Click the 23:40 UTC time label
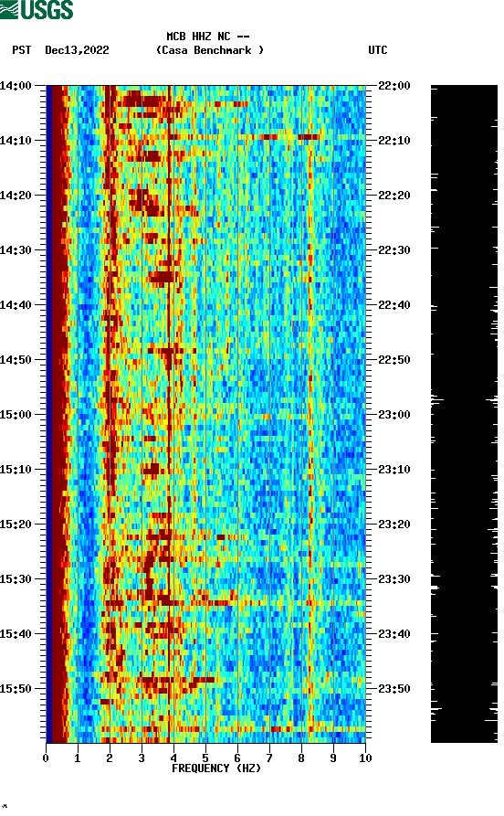The image size is (504, 816). pos(394,634)
